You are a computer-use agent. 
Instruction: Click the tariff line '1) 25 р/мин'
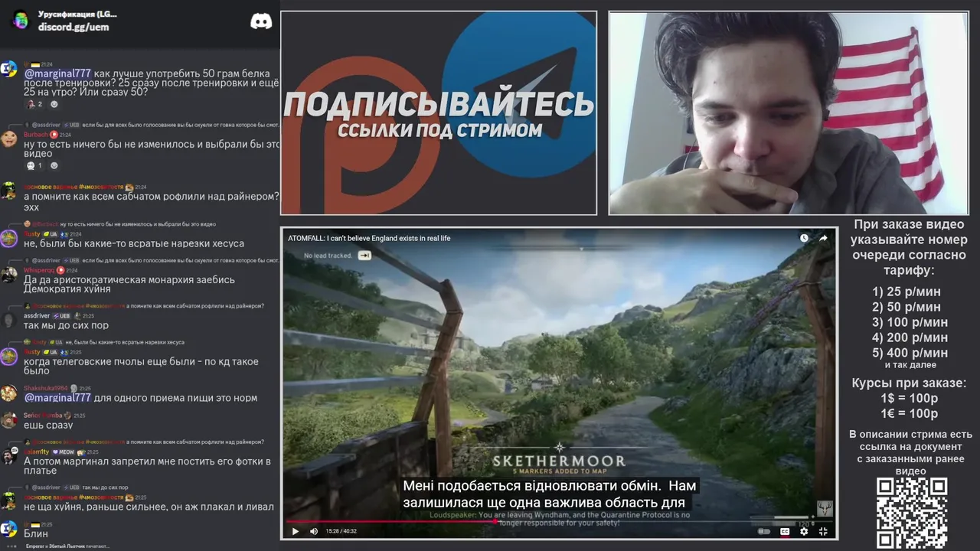pyautogui.click(x=906, y=292)
